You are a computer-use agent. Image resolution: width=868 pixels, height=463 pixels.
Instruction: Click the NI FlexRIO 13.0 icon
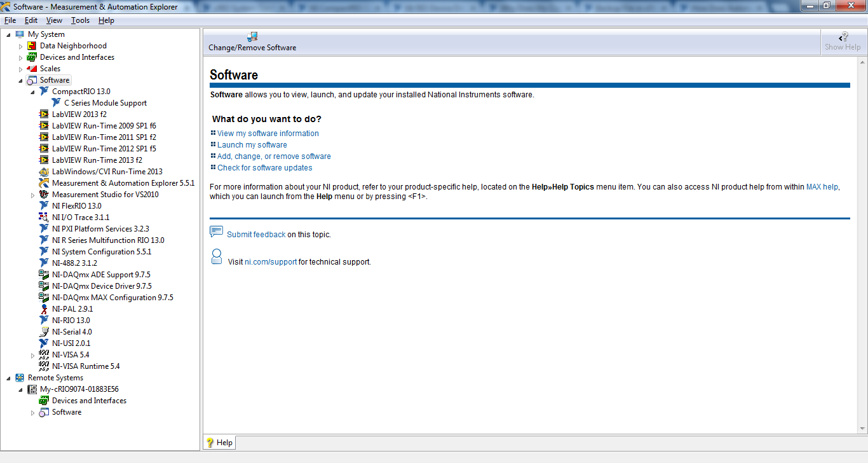tap(44, 206)
